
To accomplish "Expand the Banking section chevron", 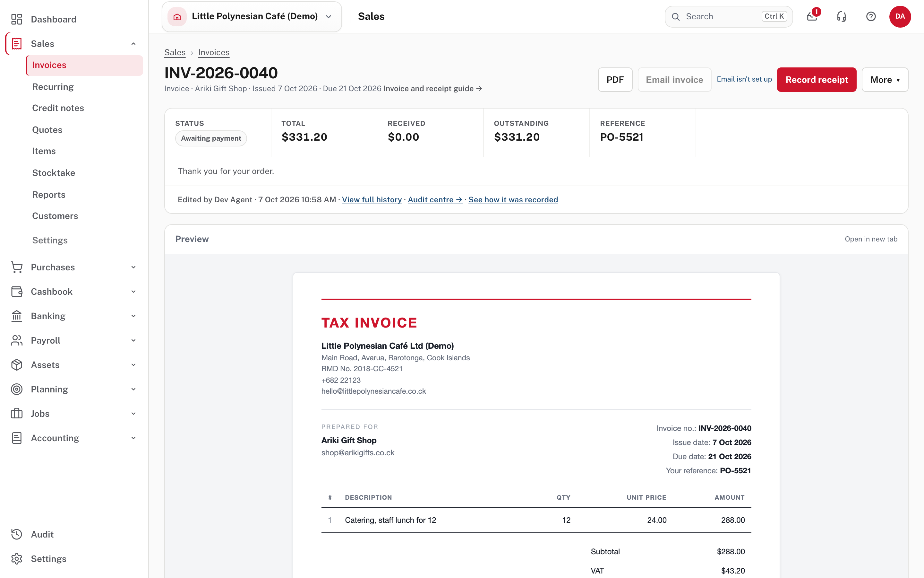I will (x=133, y=316).
